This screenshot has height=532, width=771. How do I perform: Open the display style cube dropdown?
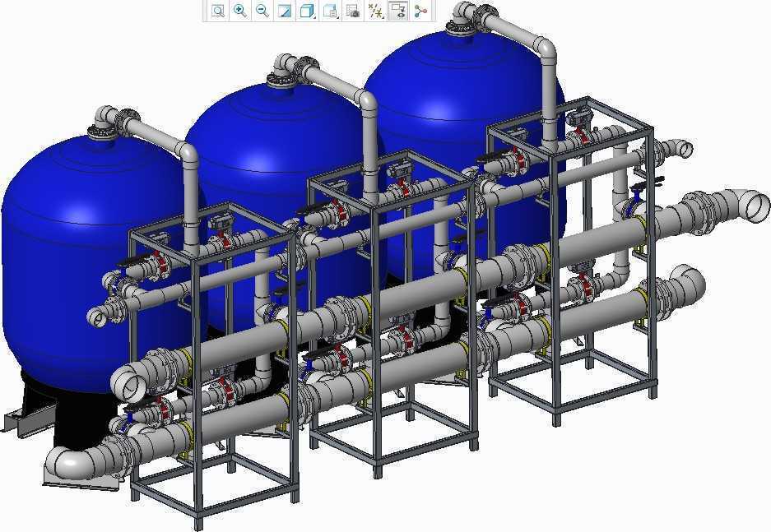331,11
